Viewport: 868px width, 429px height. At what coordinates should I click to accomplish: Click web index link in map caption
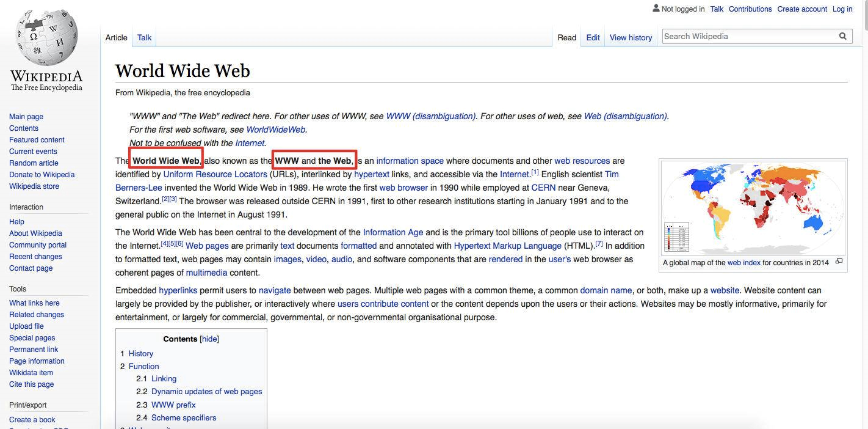pyautogui.click(x=743, y=263)
